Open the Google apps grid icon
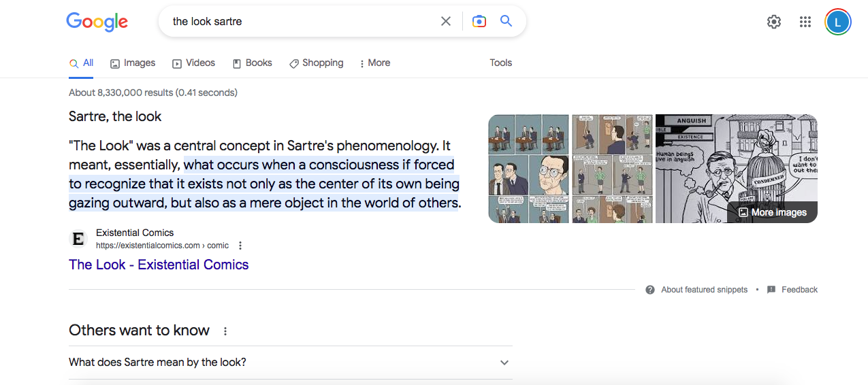The image size is (868, 385). pyautogui.click(x=805, y=22)
